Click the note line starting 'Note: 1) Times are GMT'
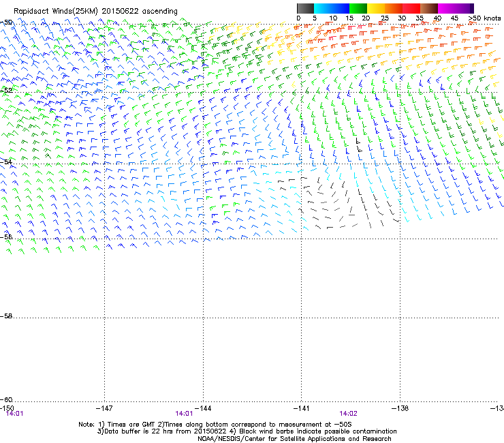This screenshot has height=443, width=504. (215, 425)
